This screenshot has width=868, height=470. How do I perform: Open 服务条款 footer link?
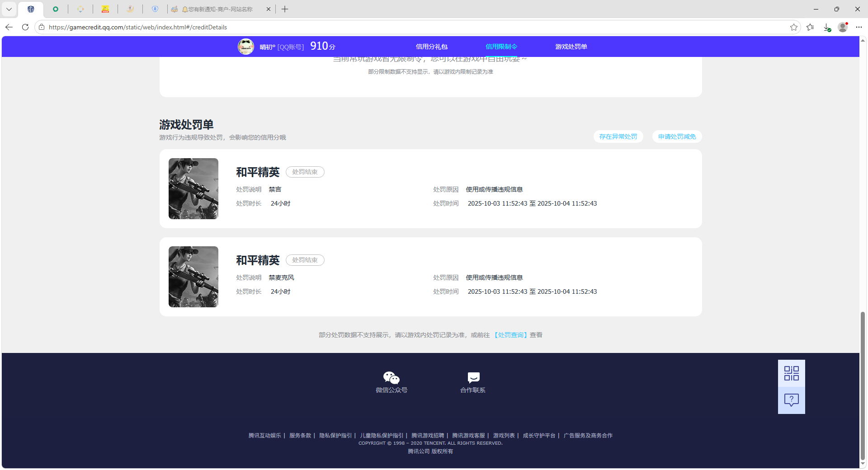(300, 436)
